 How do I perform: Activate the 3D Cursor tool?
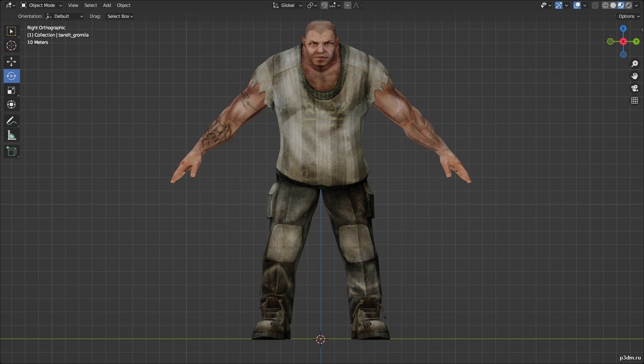[x=11, y=45]
